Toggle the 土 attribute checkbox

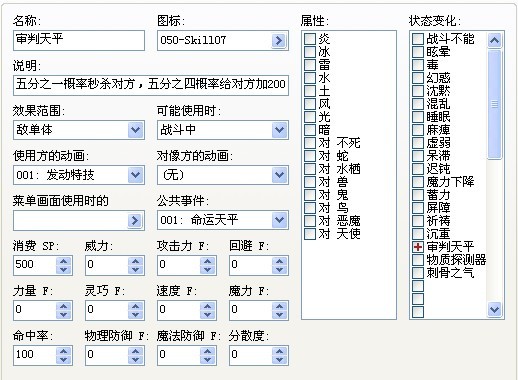(x=310, y=91)
